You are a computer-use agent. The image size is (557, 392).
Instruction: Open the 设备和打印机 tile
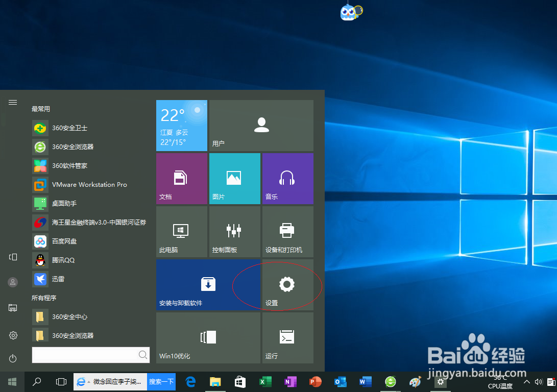tap(288, 232)
